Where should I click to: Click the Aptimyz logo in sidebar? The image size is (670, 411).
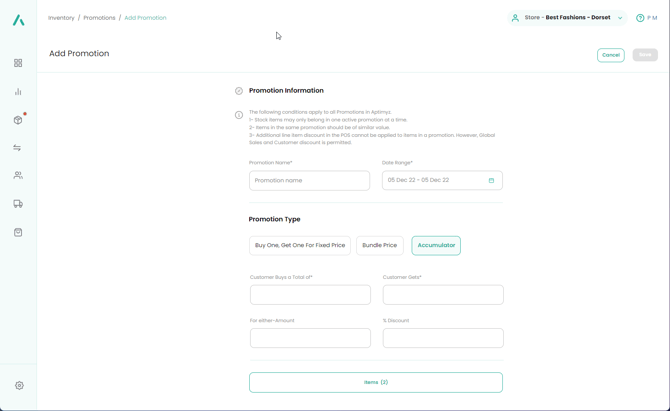click(x=18, y=19)
